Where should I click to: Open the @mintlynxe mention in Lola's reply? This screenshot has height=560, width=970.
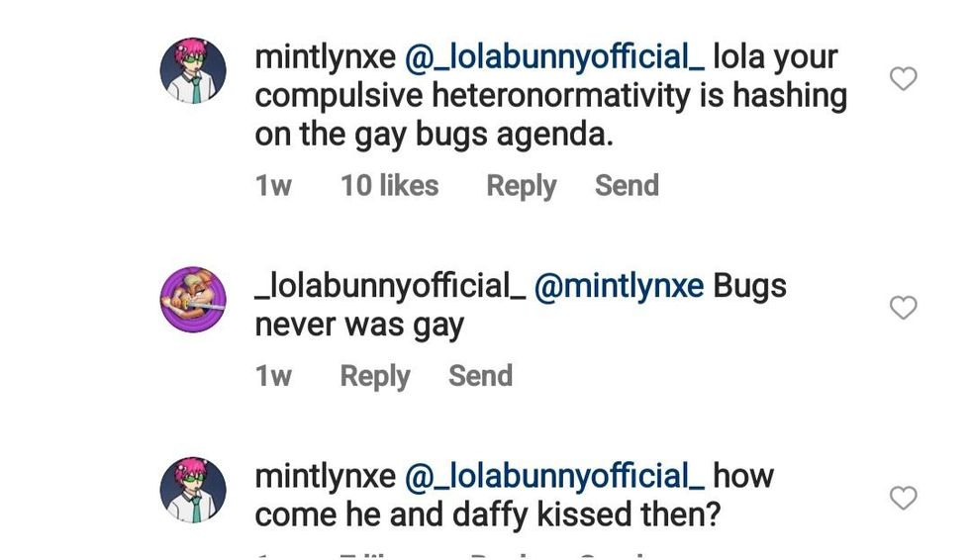click(x=619, y=286)
